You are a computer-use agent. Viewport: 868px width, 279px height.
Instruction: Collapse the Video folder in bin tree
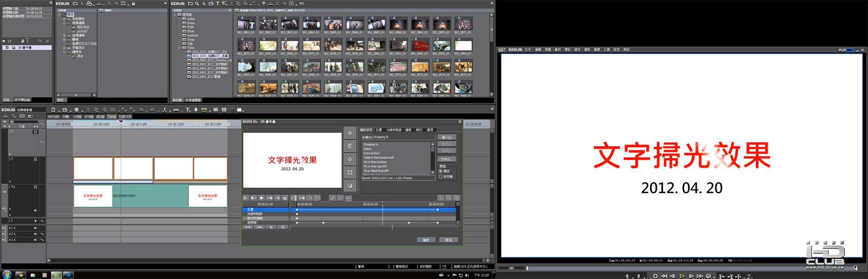click(x=179, y=47)
